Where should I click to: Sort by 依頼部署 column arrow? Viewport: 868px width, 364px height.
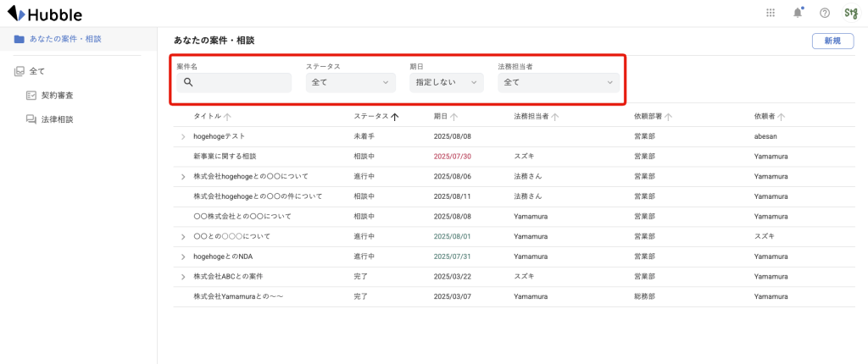(x=668, y=117)
